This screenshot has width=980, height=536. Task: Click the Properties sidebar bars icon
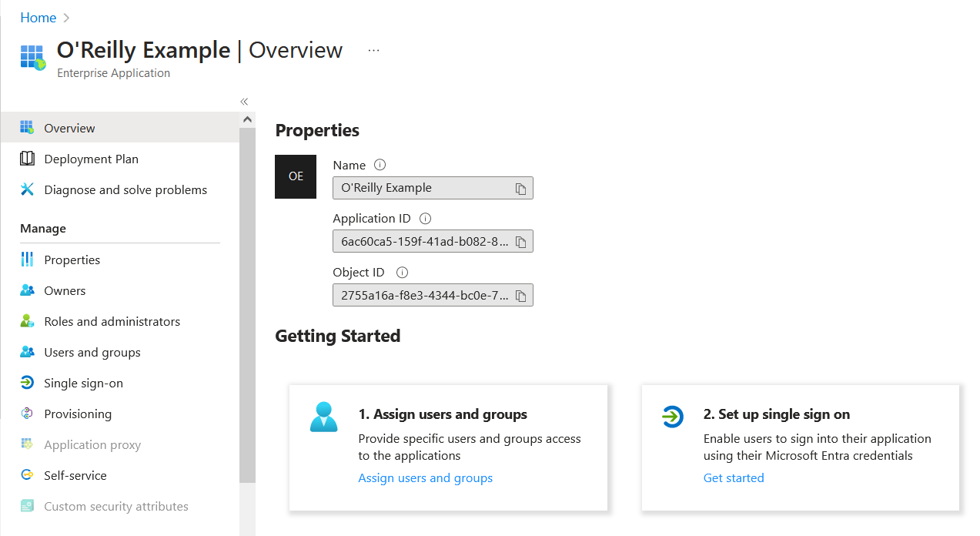27,260
